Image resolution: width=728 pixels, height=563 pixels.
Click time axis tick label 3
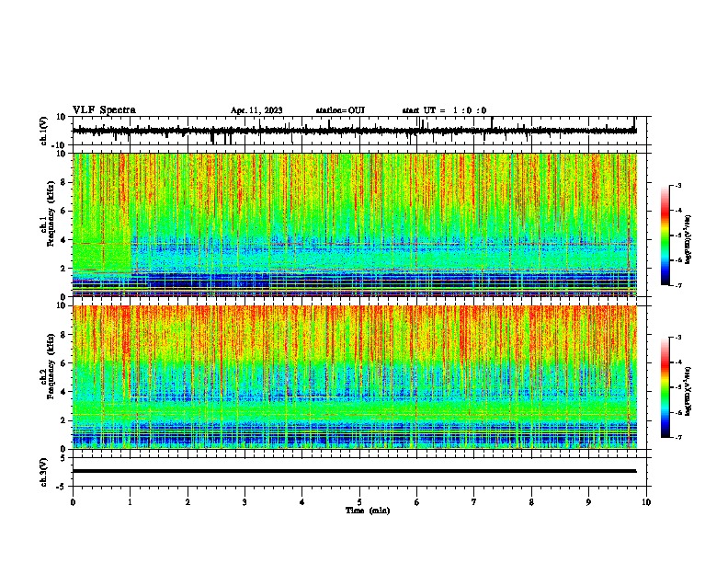click(245, 502)
